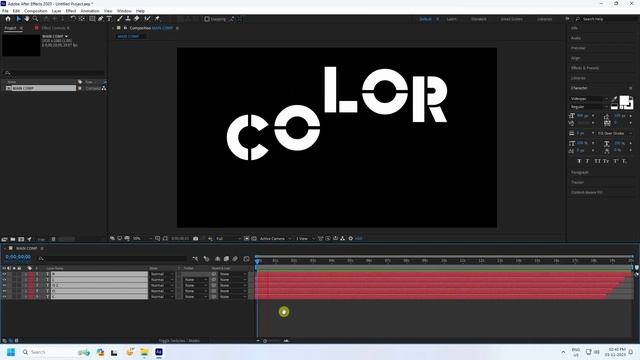Select the Zoom magnifier tool
The image size is (640, 360).
coord(36,19)
